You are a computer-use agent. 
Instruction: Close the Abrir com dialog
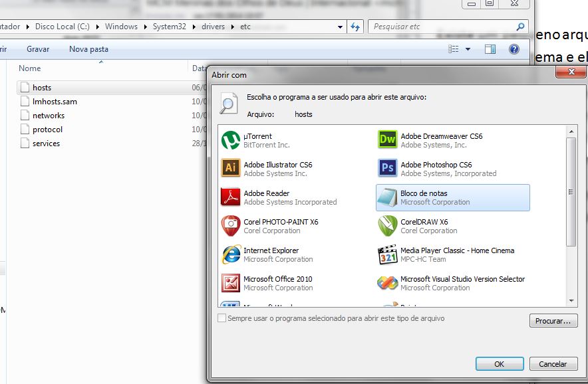(x=571, y=72)
